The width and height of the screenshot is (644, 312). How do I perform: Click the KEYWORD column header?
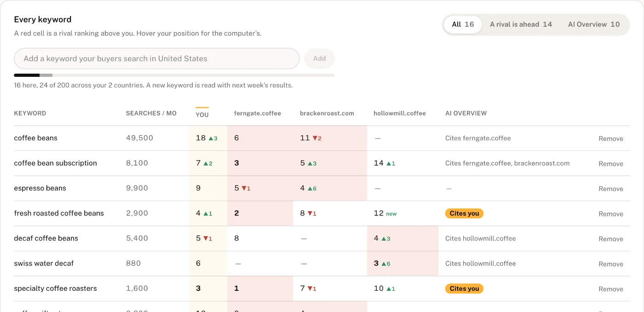[30, 113]
